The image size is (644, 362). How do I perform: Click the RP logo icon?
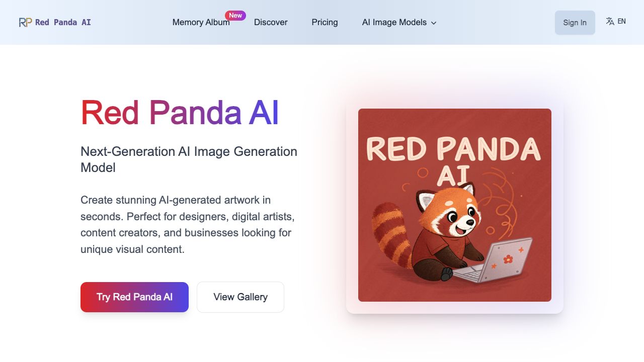point(25,22)
